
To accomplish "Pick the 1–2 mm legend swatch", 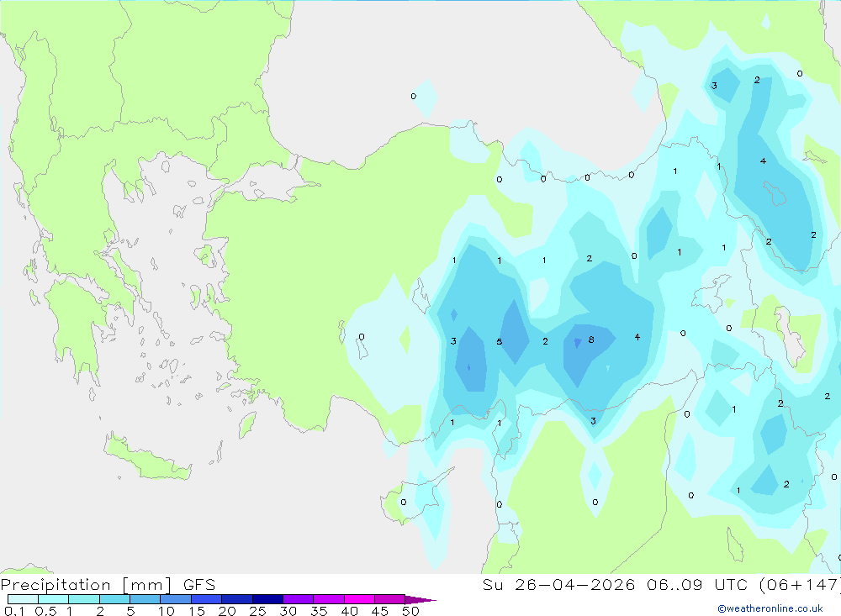I will (84, 599).
